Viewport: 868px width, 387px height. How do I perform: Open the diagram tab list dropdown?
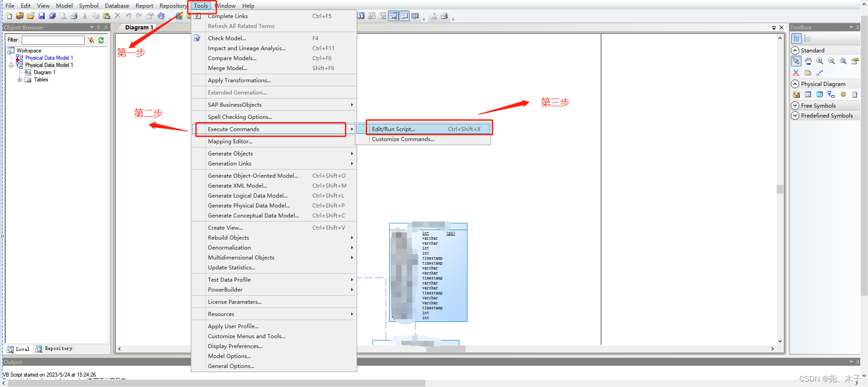coord(774,28)
